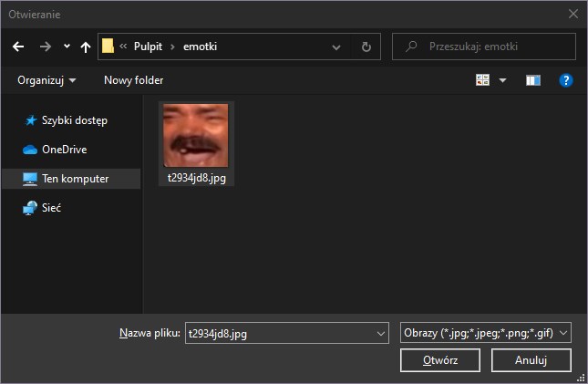Click the search field Przeszukaj: emotki
Viewport: 588px width, 384px height.
pos(484,47)
